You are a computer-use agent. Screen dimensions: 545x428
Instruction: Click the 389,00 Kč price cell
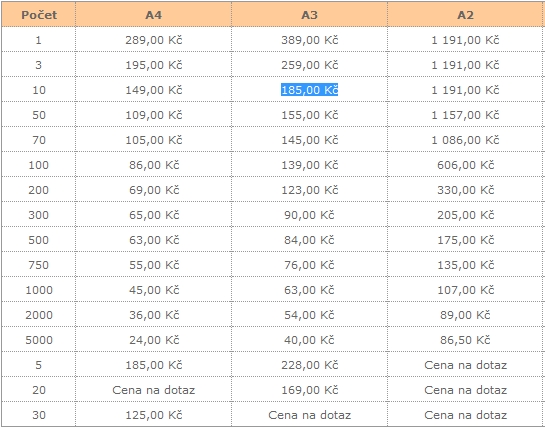pyautogui.click(x=309, y=40)
